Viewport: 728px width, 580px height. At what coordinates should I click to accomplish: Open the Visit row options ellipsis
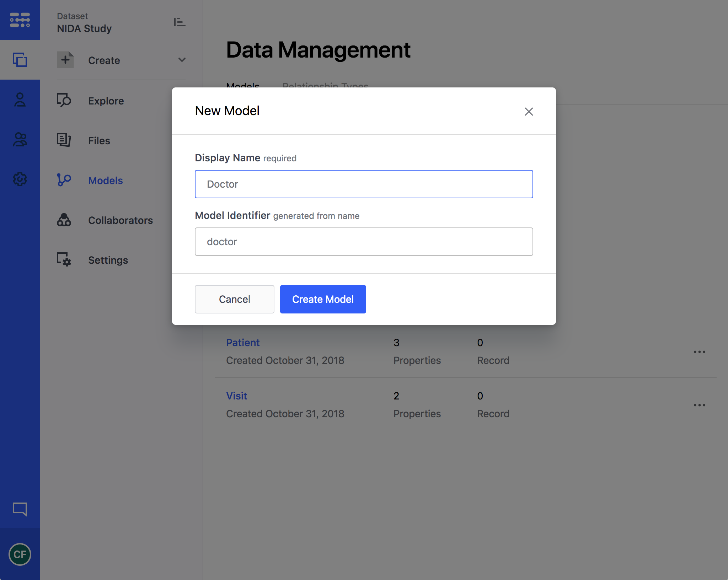[699, 405]
